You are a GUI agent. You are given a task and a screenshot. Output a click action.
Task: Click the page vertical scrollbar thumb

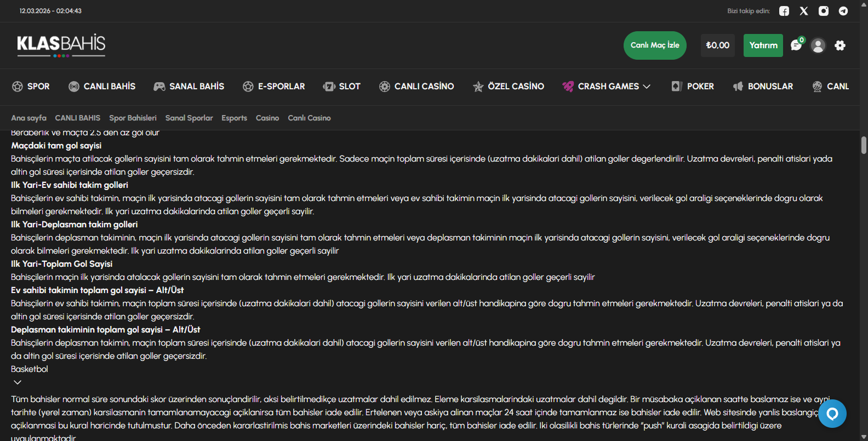point(864,145)
